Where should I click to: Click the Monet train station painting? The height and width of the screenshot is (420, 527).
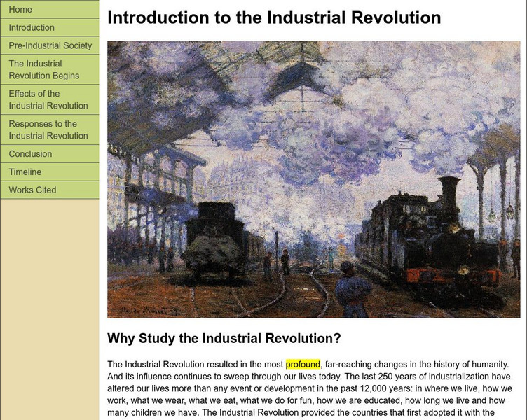point(313,180)
